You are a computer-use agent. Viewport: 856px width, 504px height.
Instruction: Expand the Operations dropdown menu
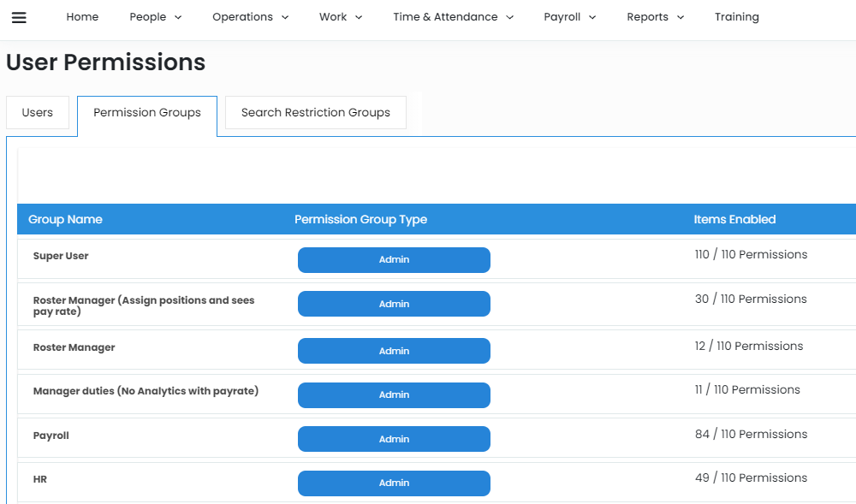(250, 17)
